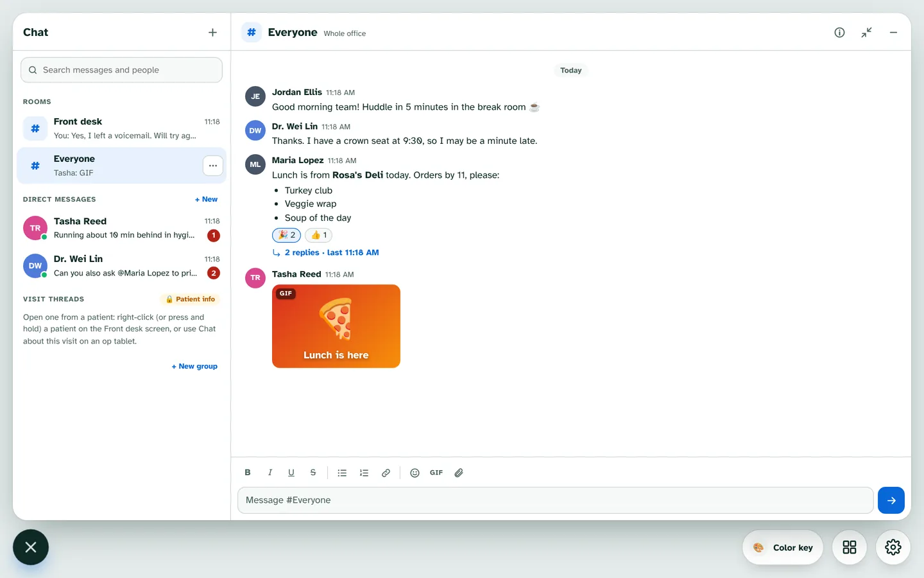
Task: Click Tasha Reed TR avatar in the conversation
Action: pos(255,278)
